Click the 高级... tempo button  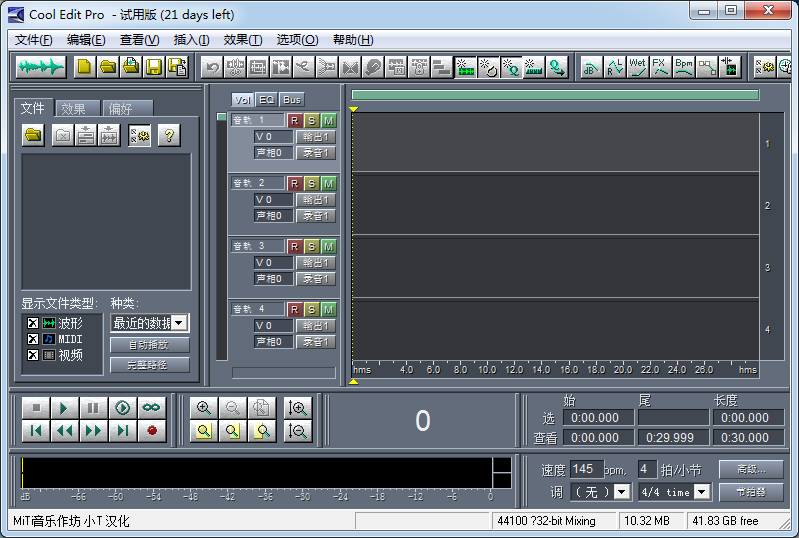(751, 469)
